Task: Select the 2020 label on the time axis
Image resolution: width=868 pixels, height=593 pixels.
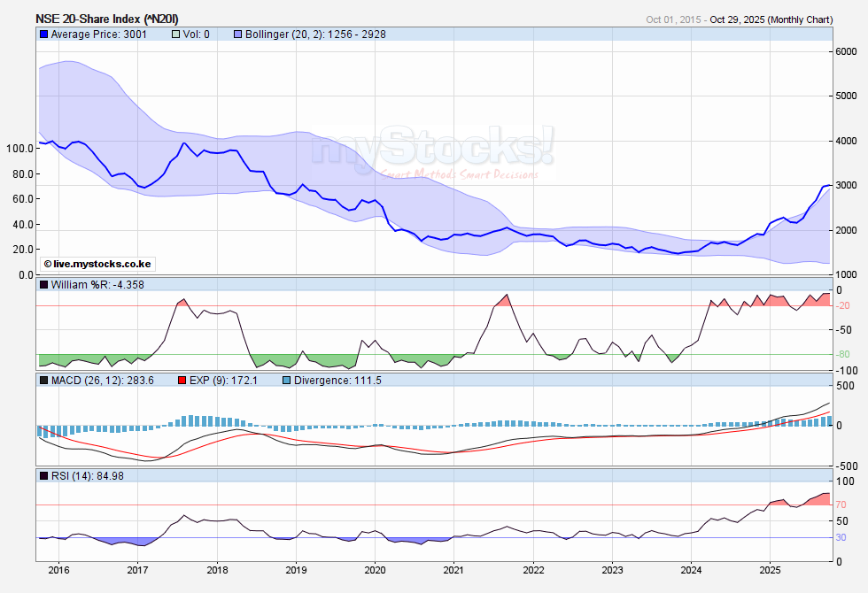Action: pos(375,571)
